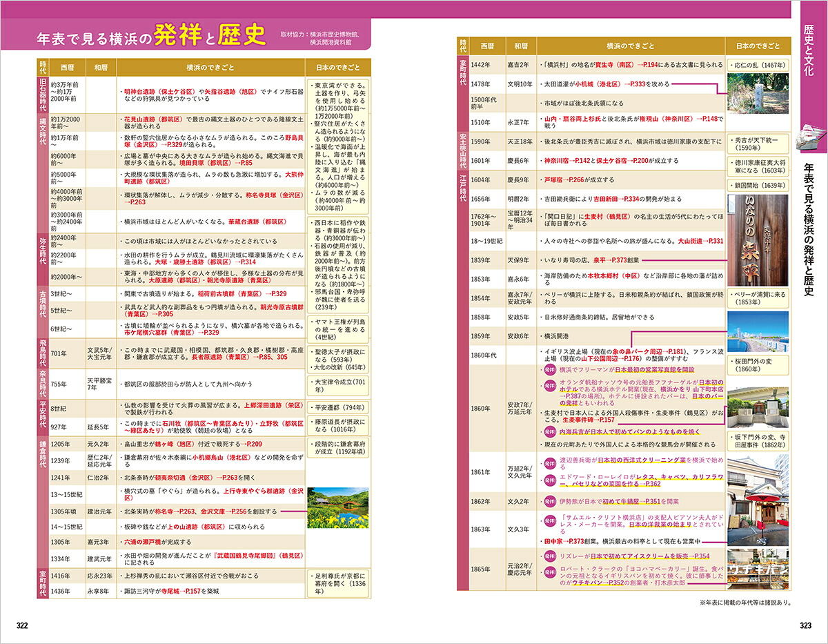The width and height of the screenshot is (828, 644).
Task: Select the 鎌倉時代 era label
Action: (43, 453)
